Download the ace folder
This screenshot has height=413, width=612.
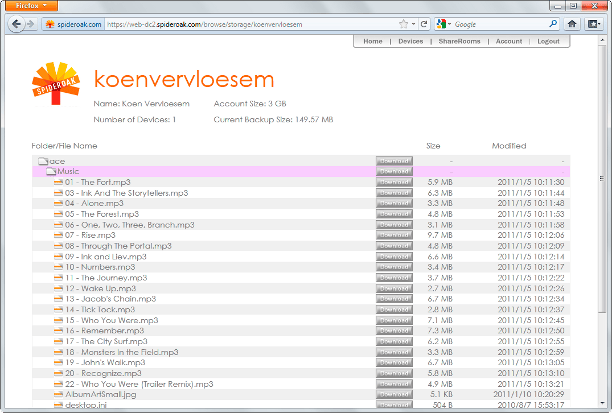(394, 161)
